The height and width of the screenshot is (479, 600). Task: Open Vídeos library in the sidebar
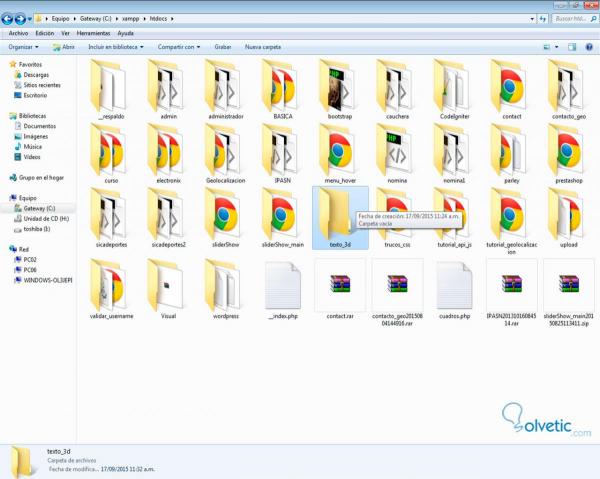coord(32,157)
